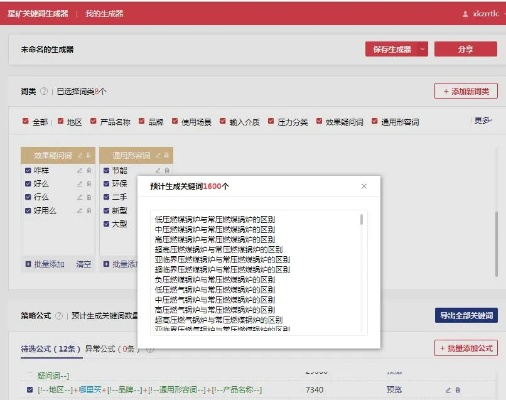Uncheck the 压力分类 word class
The height and width of the screenshot is (400, 506).
271,121
